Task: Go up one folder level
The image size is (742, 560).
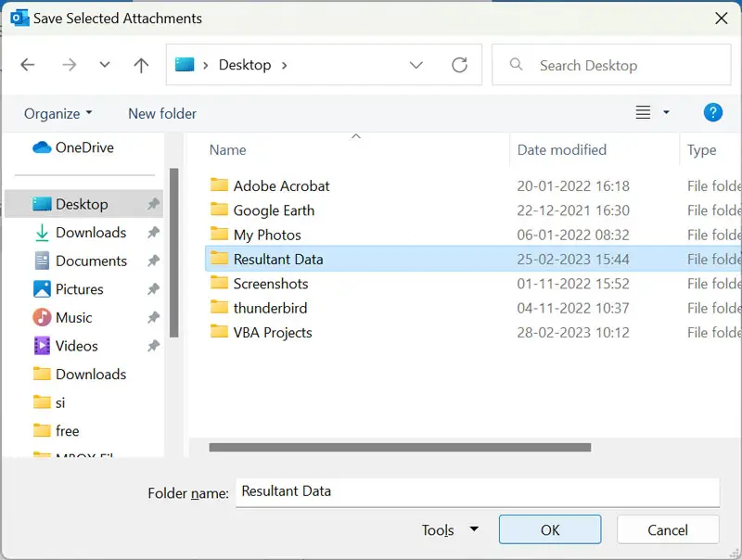Action: [141, 65]
